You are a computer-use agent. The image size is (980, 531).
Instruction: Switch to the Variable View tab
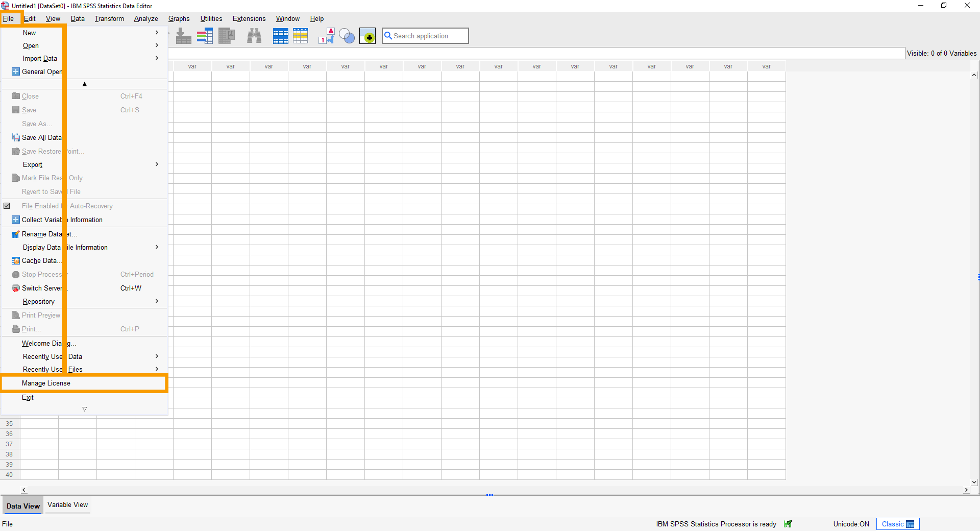click(67, 504)
